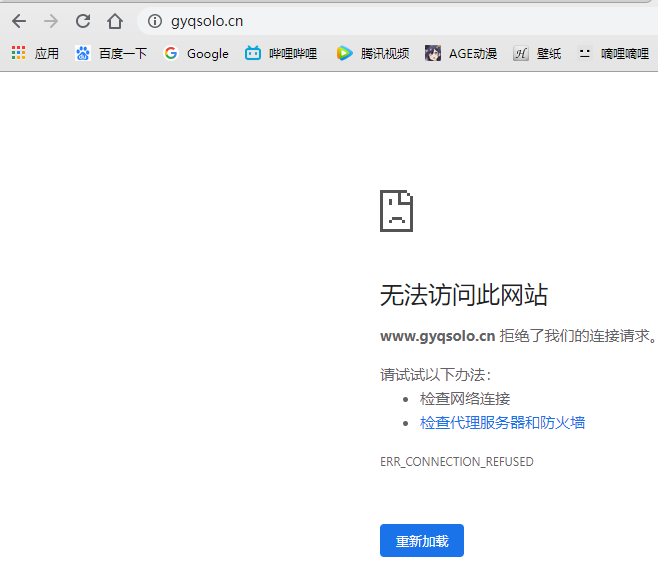Click the forward navigation arrow
658x565 pixels.
point(51,21)
